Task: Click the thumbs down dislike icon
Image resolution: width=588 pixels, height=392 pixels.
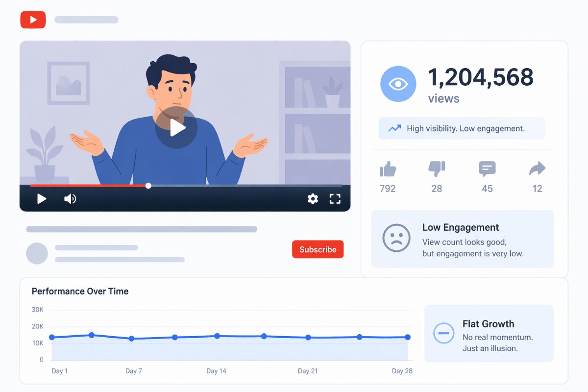Action: point(437,169)
